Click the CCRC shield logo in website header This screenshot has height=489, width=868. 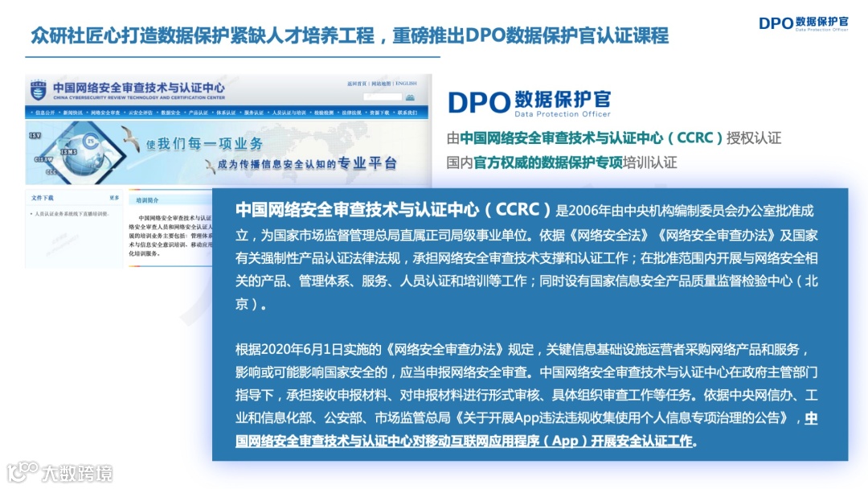[39, 90]
